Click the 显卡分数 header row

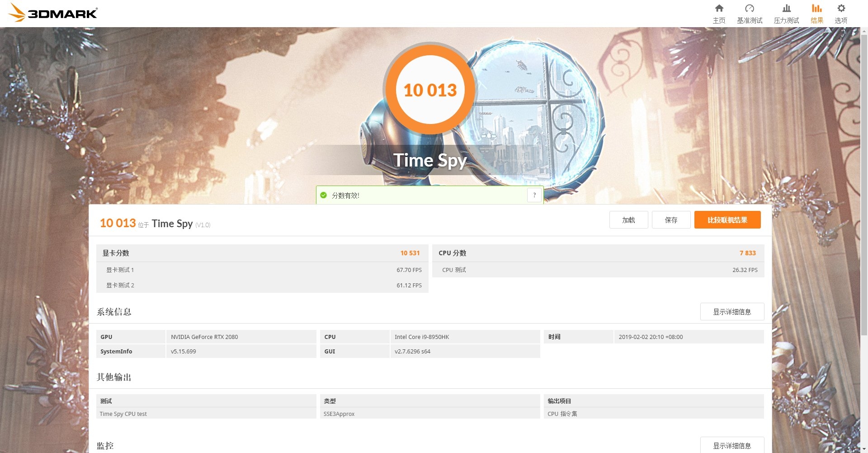click(x=262, y=253)
